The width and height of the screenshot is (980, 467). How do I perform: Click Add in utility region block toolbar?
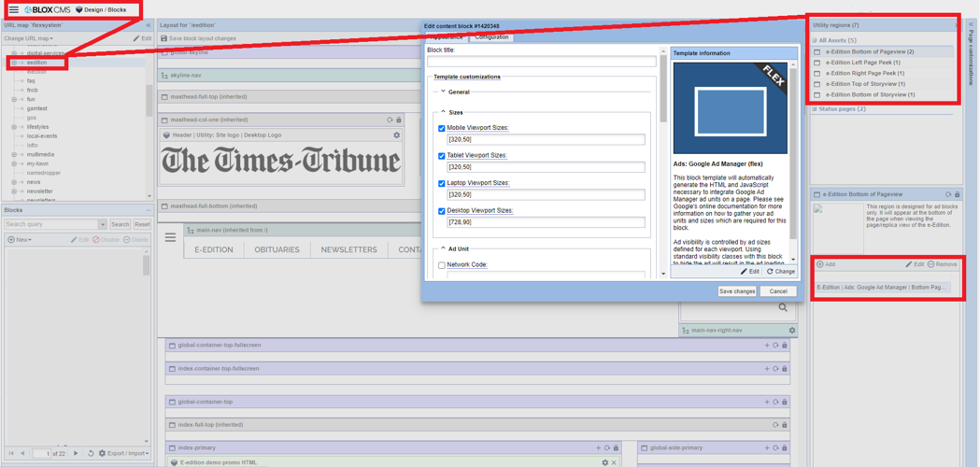pyautogui.click(x=826, y=264)
